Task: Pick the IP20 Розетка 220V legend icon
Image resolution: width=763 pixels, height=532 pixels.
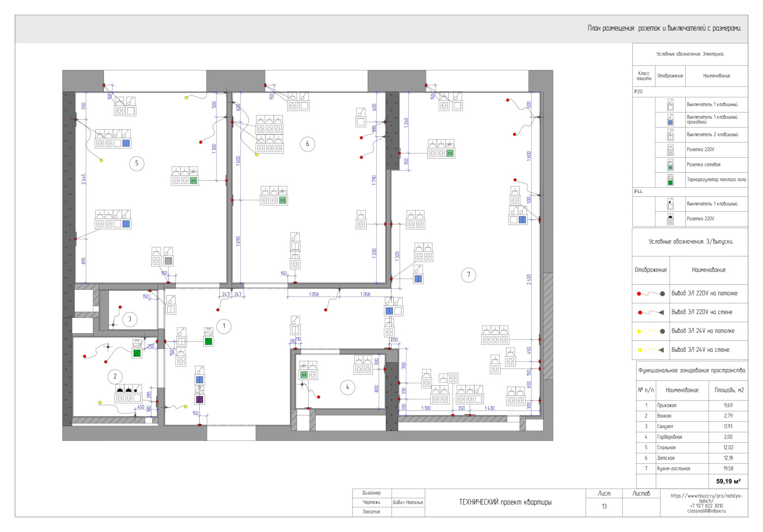Action: pos(670,150)
